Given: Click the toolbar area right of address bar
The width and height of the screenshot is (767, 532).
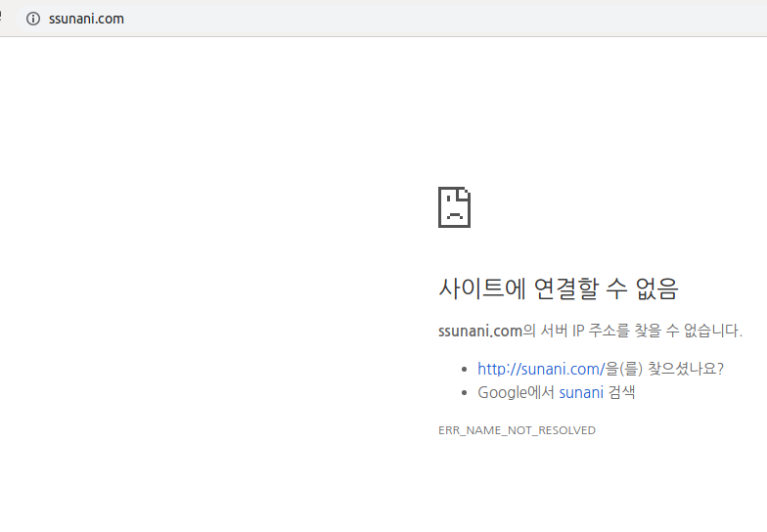Looking at the screenshot, I should pyautogui.click(x=753, y=19).
